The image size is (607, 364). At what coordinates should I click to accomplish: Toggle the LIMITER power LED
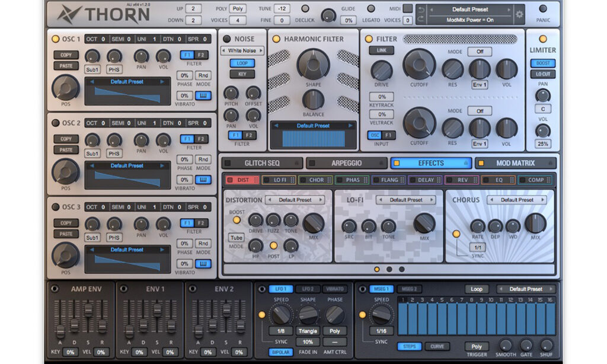pyautogui.click(x=543, y=39)
